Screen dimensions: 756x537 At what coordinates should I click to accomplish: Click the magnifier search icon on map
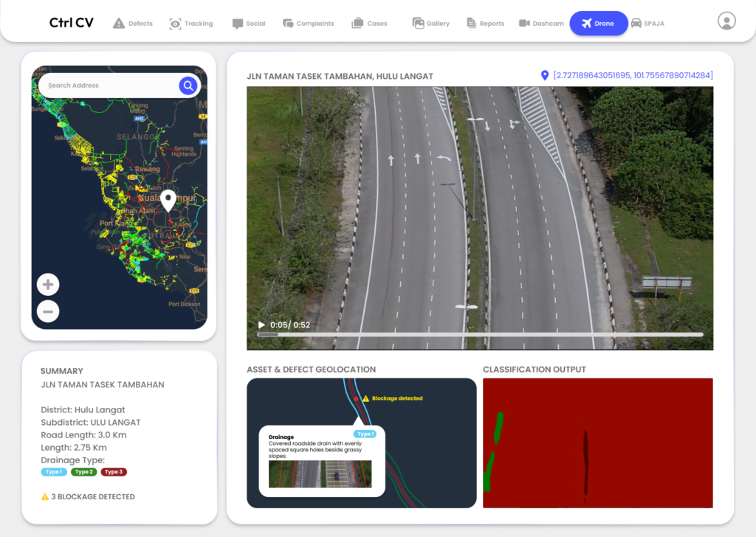(188, 86)
